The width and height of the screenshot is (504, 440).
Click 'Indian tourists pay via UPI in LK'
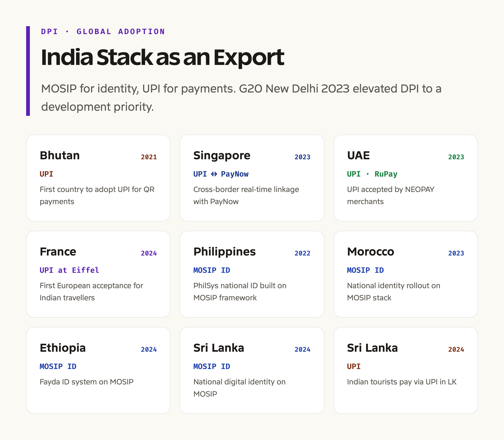402,382
